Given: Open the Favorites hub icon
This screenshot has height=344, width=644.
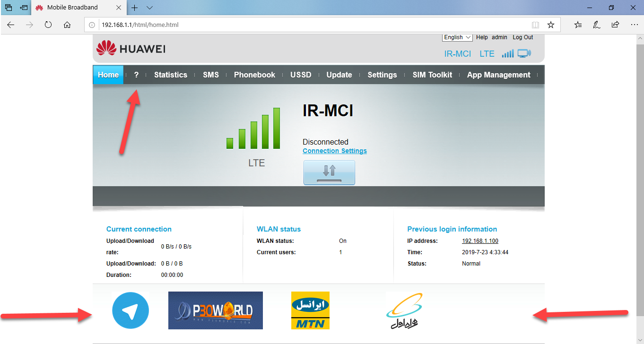Looking at the screenshot, I should pos(578,25).
